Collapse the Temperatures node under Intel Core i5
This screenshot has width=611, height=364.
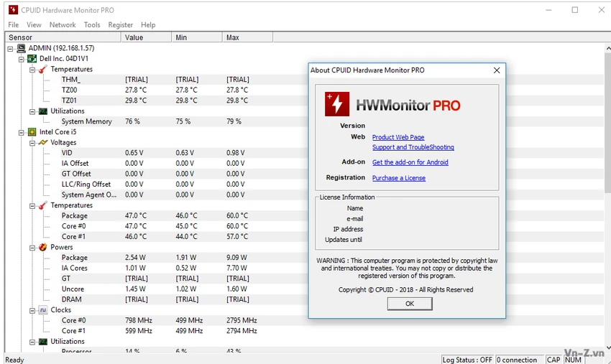click(32, 206)
